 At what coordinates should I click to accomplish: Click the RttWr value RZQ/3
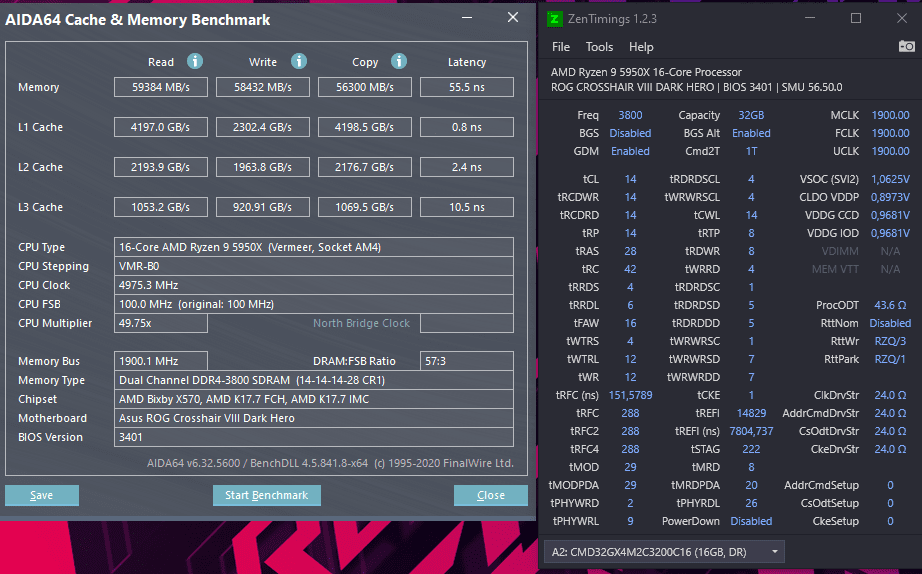click(x=890, y=341)
